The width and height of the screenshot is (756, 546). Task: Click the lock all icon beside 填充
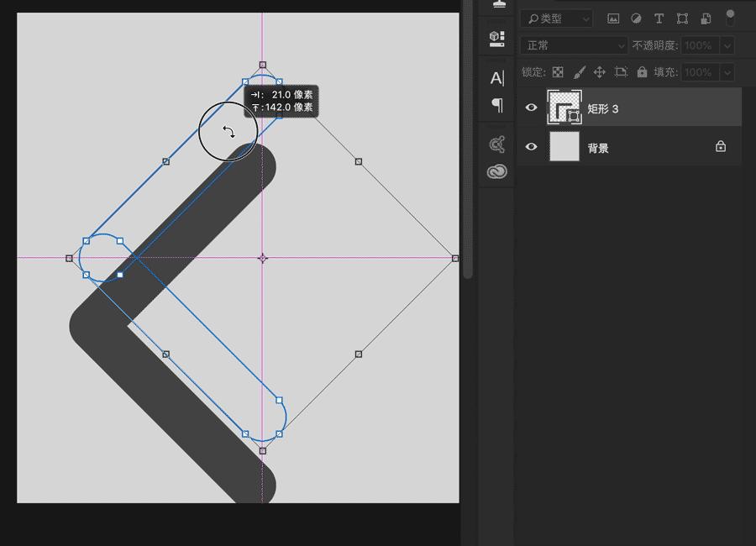643,72
